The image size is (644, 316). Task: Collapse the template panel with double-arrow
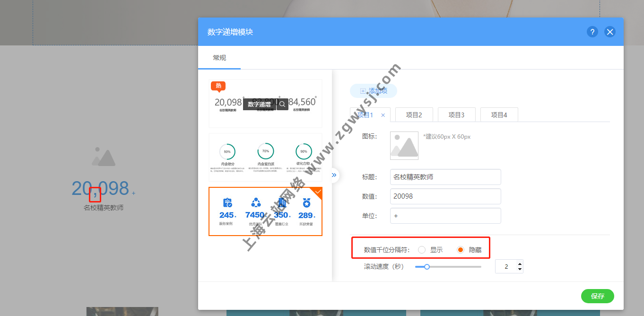[334, 175]
